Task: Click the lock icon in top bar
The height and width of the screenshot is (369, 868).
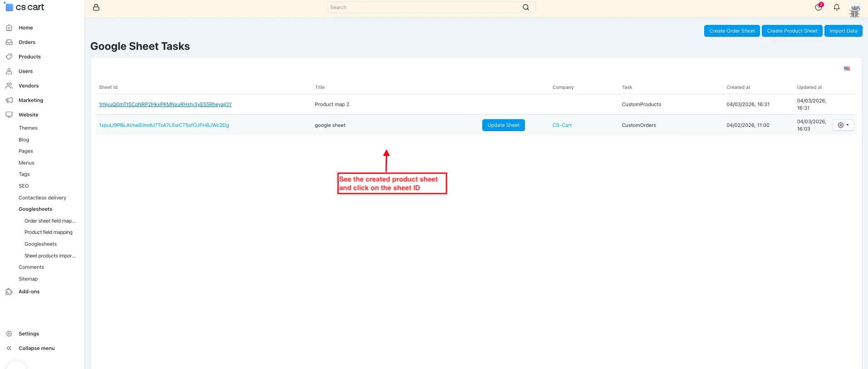Action: pos(96,7)
